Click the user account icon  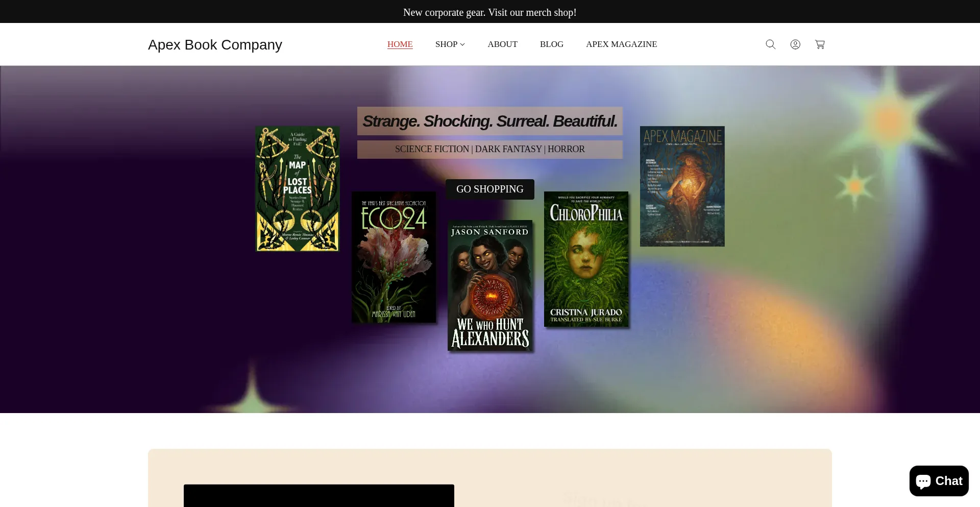(795, 44)
